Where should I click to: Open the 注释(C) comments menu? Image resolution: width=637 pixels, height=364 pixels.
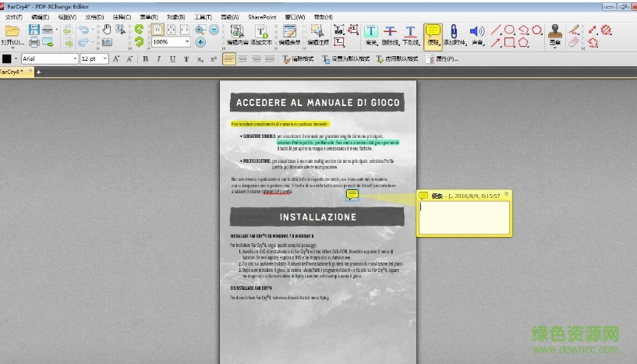(122, 16)
